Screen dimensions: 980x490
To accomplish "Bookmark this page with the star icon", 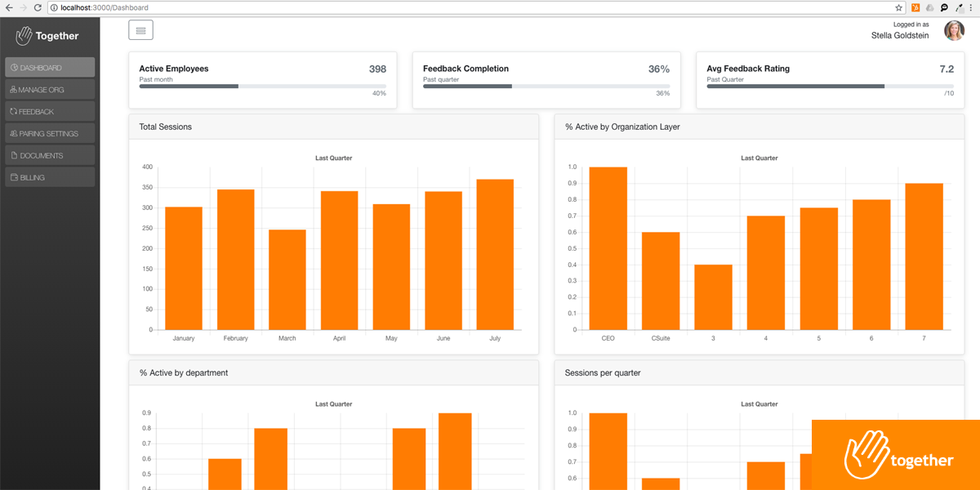I will 899,7.
